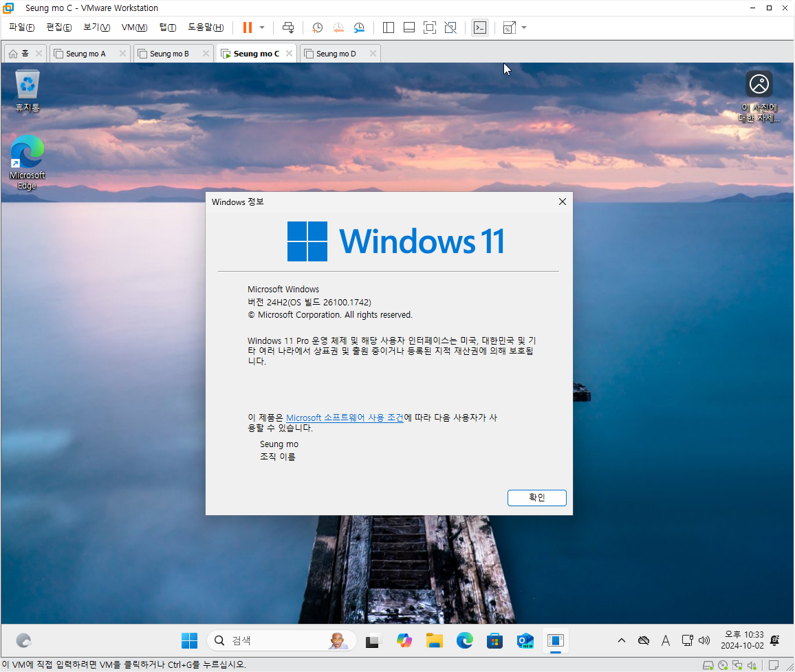Image resolution: width=795 pixels, height=672 pixels.
Task: Switch to the Seung mo D tab
Action: click(336, 53)
